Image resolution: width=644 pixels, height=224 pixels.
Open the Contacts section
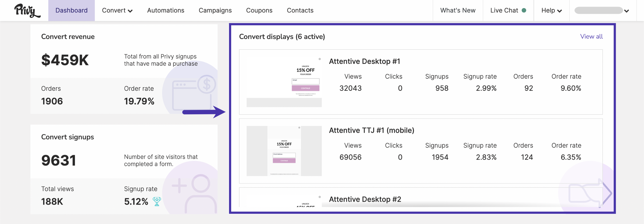(300, 11)
